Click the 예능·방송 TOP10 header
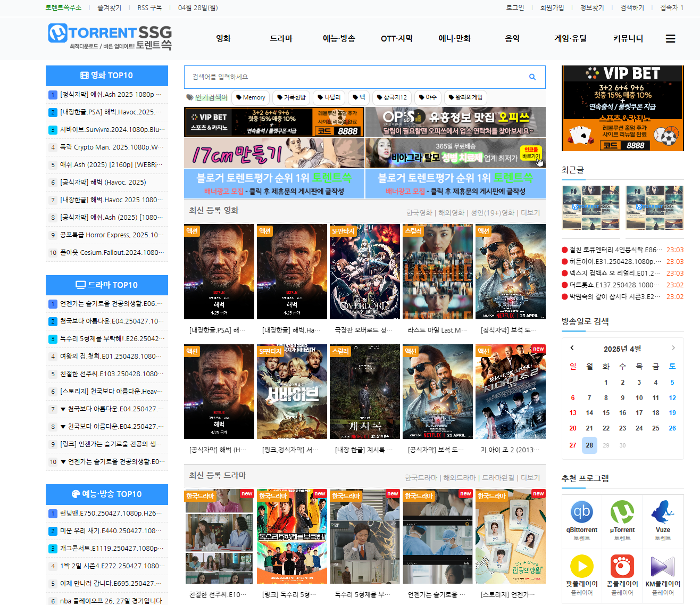This screenshot has width=700, height=605. 107,494
